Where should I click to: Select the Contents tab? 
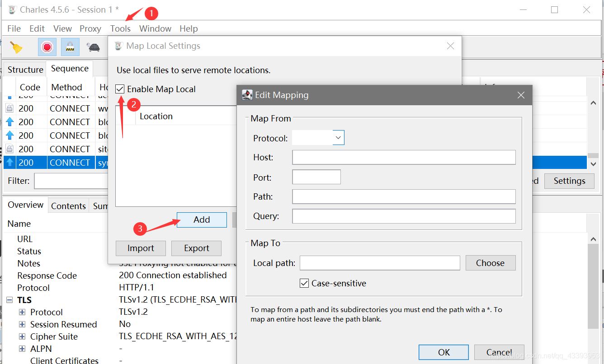click(68, 206)
